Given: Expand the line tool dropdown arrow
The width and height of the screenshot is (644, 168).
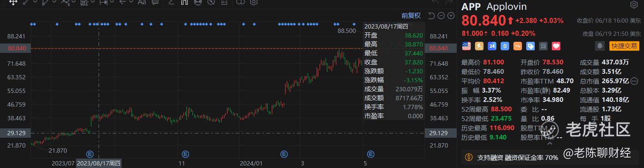Looking at the screenshot, I should [x=35, y=2].
